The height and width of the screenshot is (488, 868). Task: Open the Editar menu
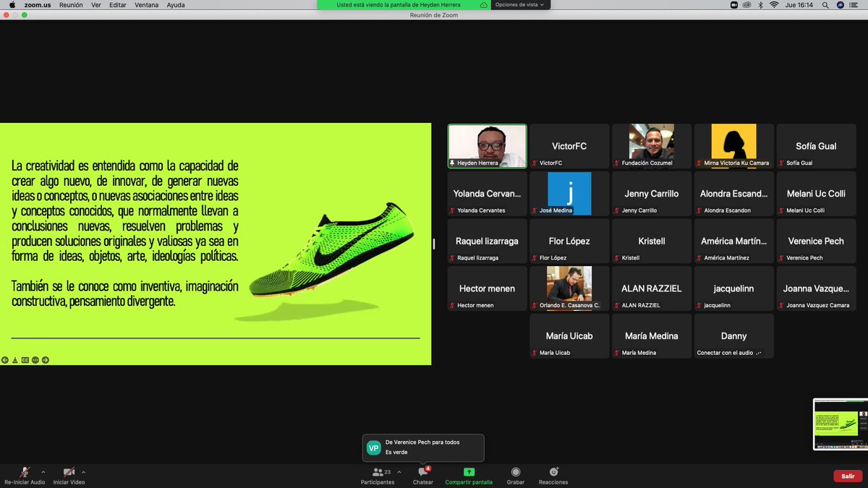click(x=118, y=5)
